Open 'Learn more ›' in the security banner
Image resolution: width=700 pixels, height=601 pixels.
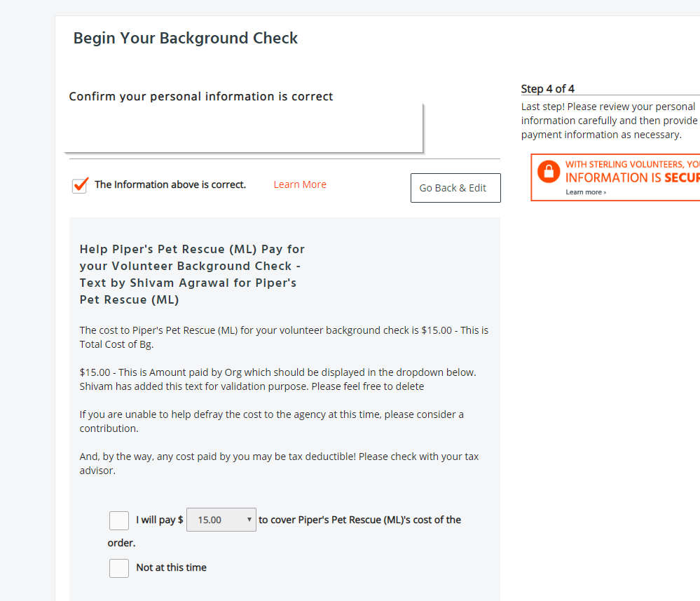(x=586, y=192)
